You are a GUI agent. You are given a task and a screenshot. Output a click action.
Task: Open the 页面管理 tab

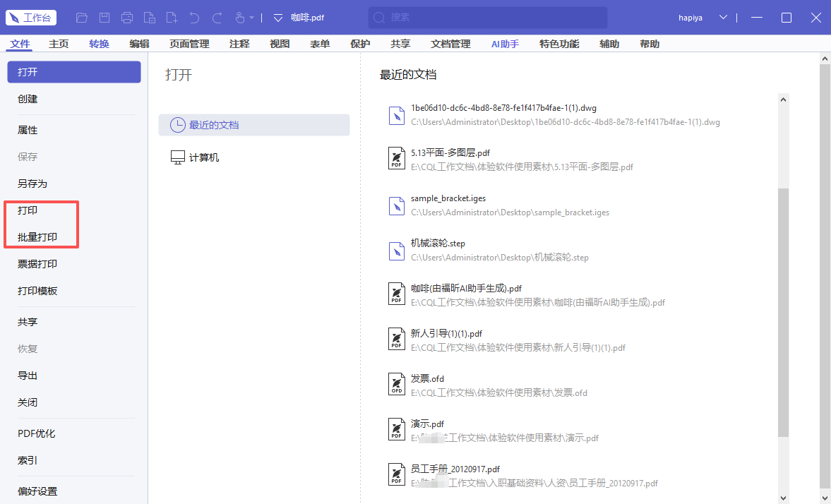(x=189, y=44)
